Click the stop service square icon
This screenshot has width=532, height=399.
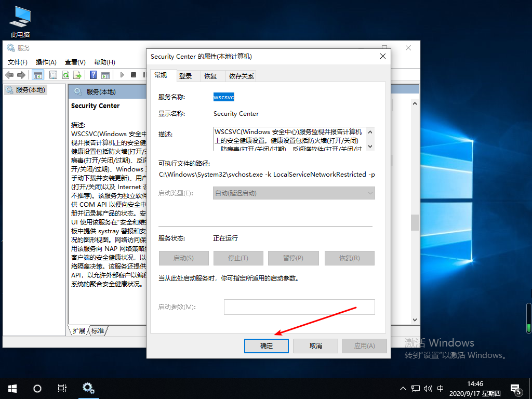134,75
